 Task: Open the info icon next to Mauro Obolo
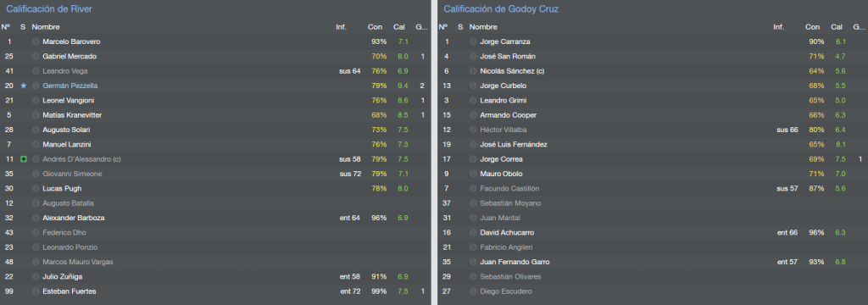pos(473,174)
